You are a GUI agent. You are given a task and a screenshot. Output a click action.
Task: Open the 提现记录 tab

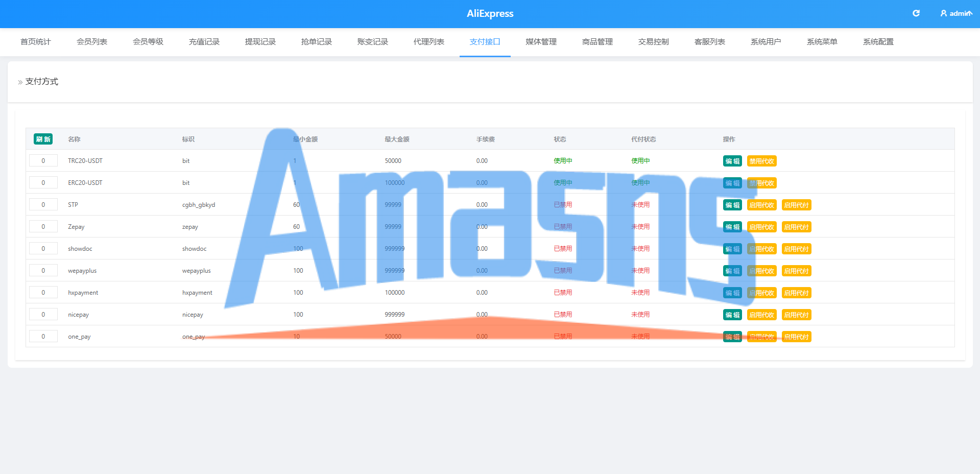click(260, 42)
